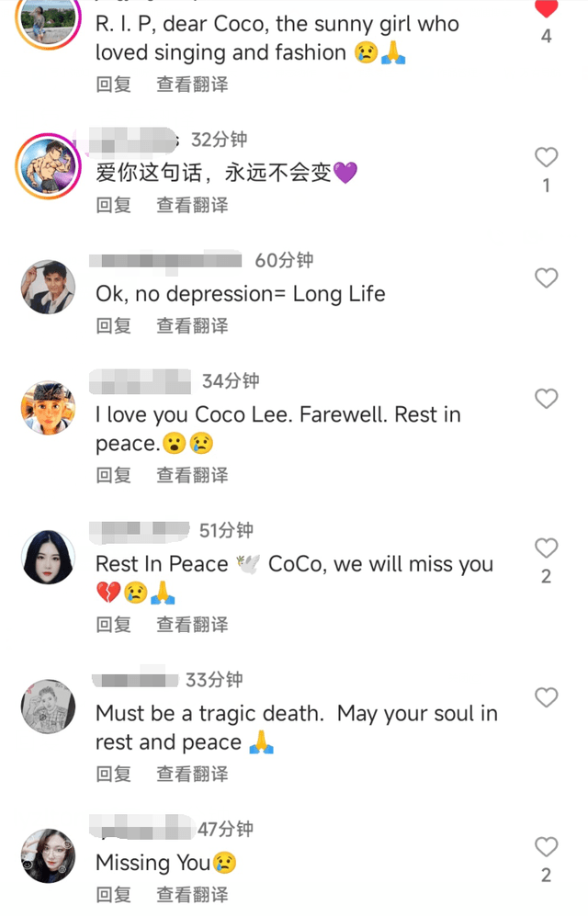
Task: Unlike the 'R. I. P, dear Coco' comment
Action: (x=546, y=7)
